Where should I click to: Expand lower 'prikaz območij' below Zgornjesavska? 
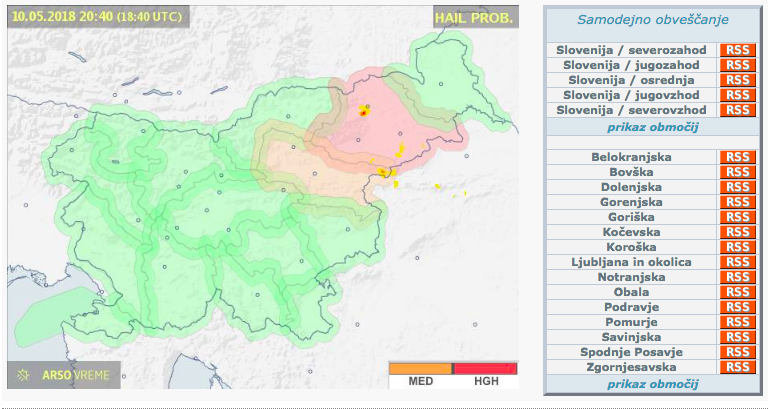tap(652, 384)
